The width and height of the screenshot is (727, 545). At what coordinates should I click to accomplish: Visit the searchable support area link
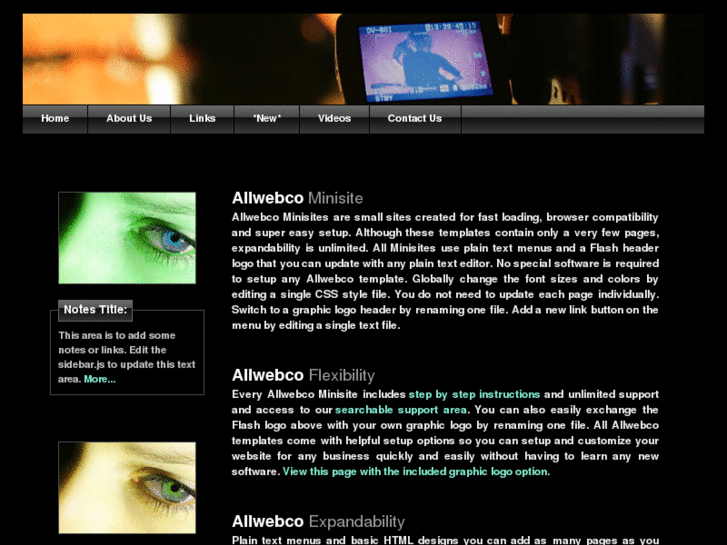tap(401, 410)
